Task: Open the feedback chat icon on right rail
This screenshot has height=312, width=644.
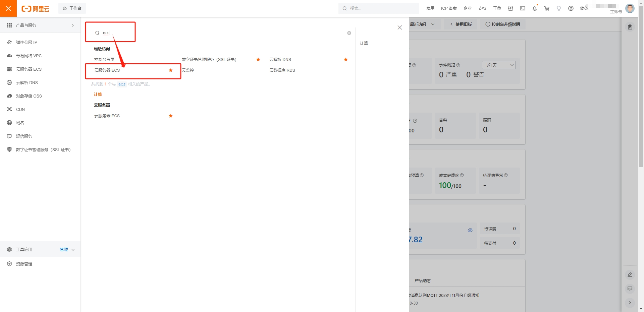Action: coord(630,289)
